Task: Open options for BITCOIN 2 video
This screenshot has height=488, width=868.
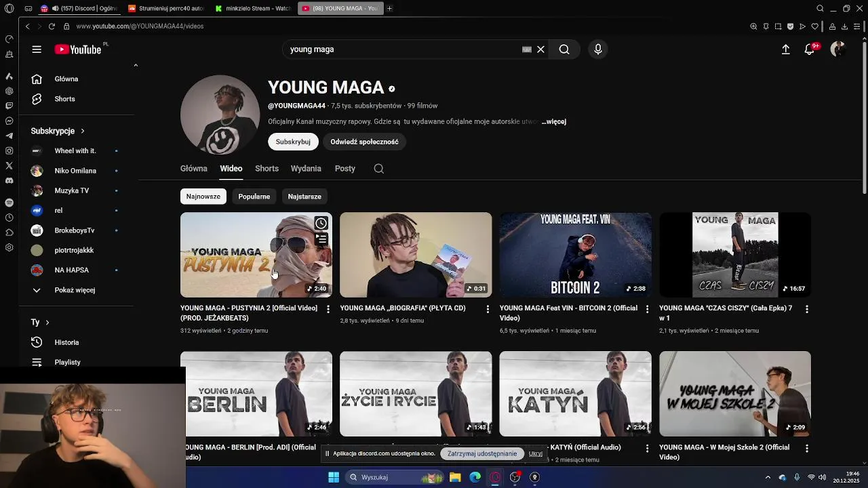Action: 647,309
